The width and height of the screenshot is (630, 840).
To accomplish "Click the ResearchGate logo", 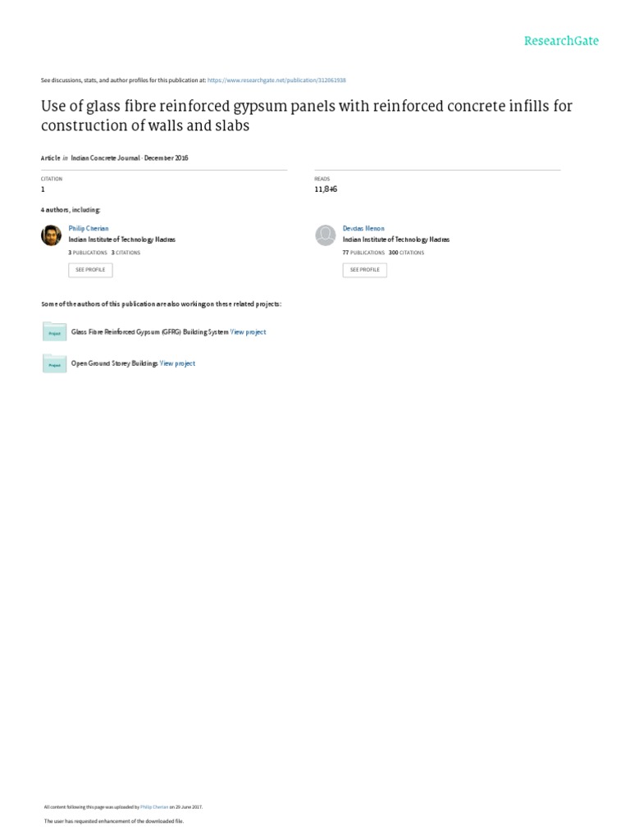I will pos(562,40).
